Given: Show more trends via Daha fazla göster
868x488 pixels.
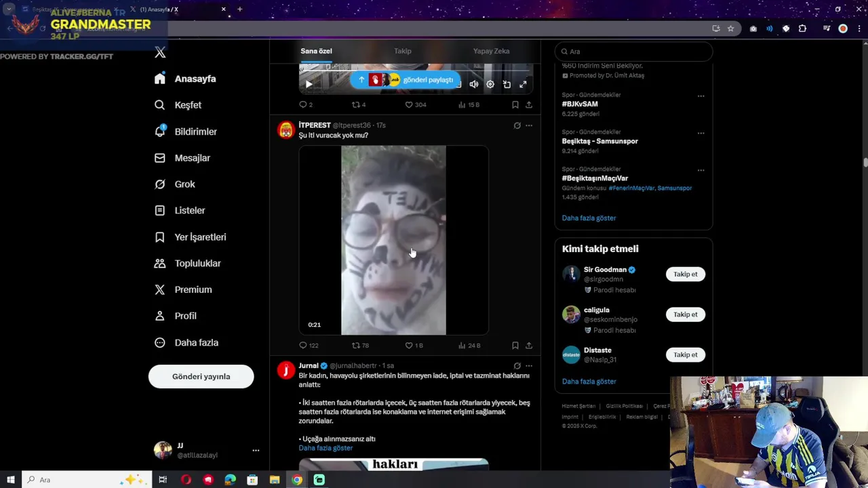Looking at the screenshot, I should [x=589, y=218].
